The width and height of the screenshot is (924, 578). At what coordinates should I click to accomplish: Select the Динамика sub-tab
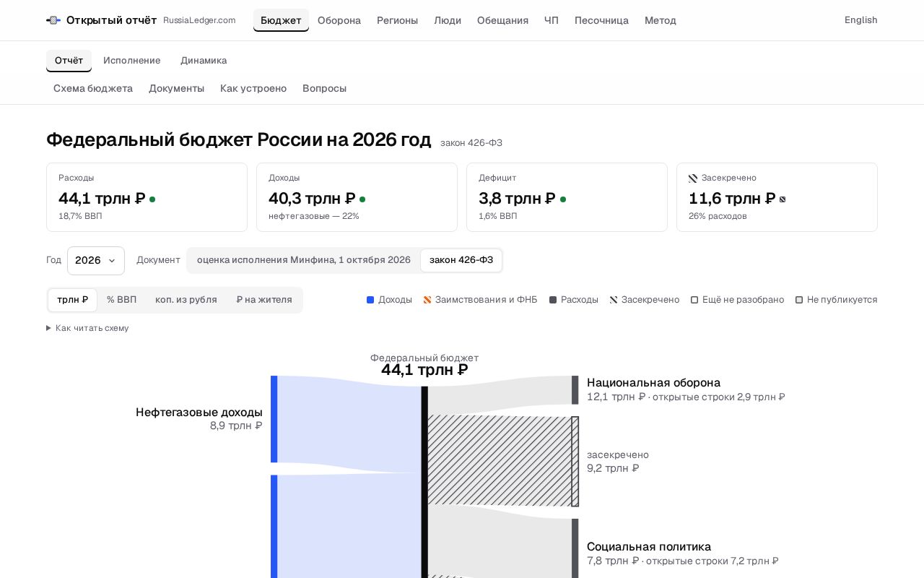pos(204,61)
